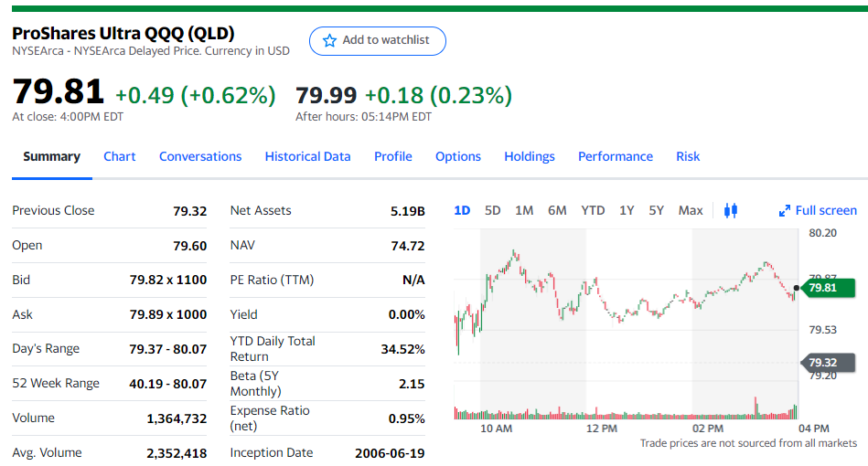Click the YTD Daily Total Return value 34.52%
The image size is (868, 466).
coord(403,349)
